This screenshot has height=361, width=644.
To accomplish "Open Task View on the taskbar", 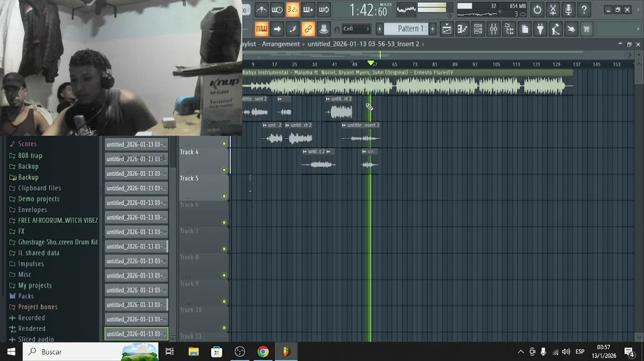I will [x=170, y=351].
